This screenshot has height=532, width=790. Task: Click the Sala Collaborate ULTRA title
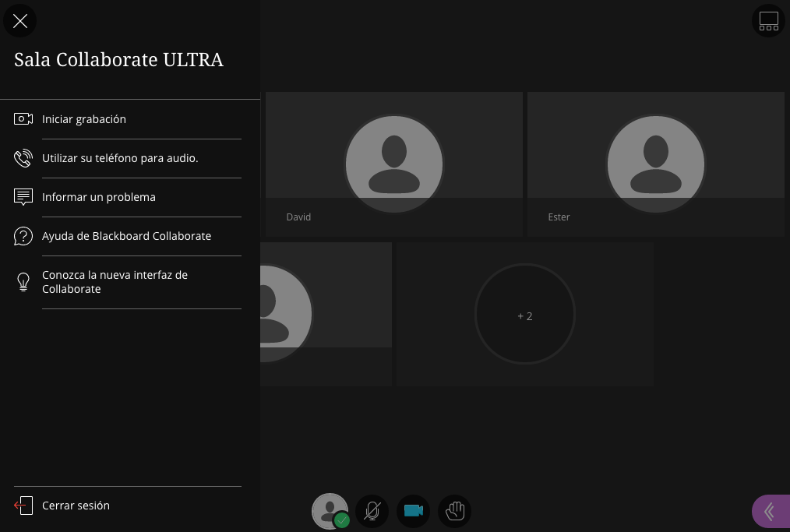point(118,60)
